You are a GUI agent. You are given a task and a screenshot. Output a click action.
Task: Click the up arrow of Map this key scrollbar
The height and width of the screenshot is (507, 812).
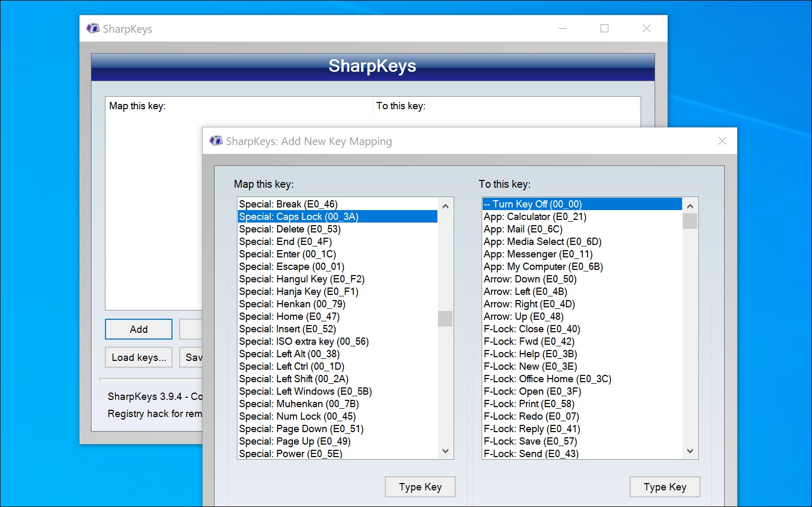(x=445, y=206)
